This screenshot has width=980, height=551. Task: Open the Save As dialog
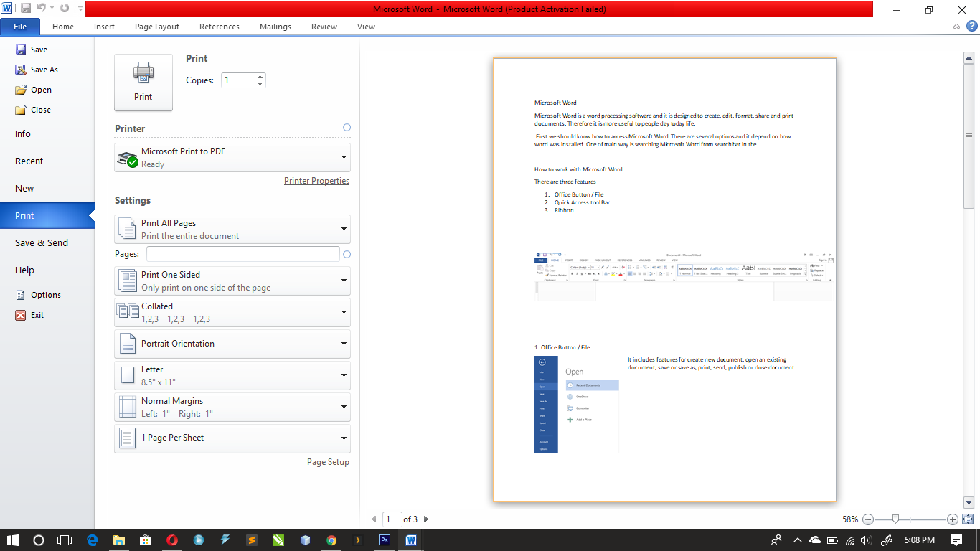coord(38,69)
